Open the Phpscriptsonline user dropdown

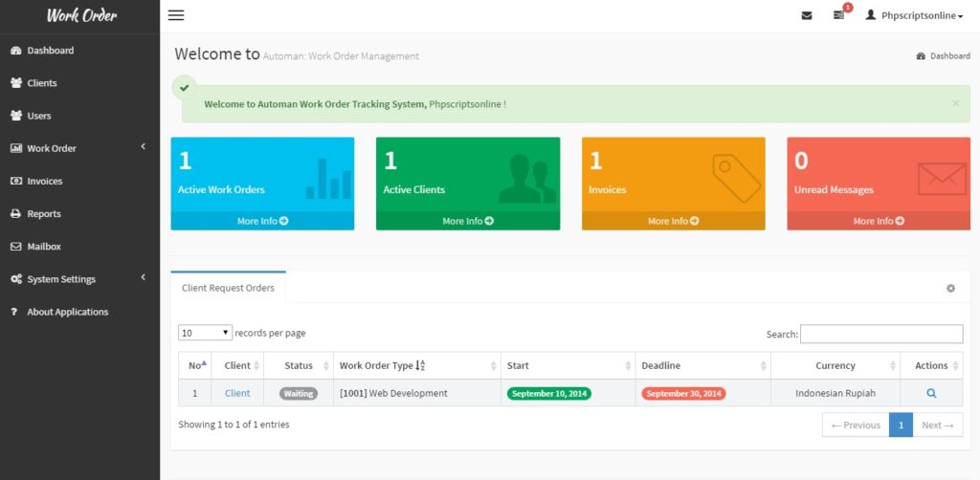[x=914, y=15]
